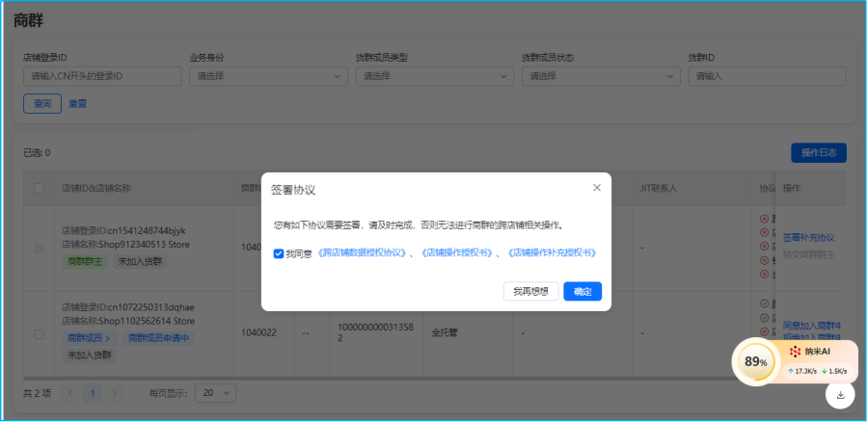This screenshot has height=422, width=868.
Task: Click store ID cn1541248744bjyk text
Action: click(147, 230)
